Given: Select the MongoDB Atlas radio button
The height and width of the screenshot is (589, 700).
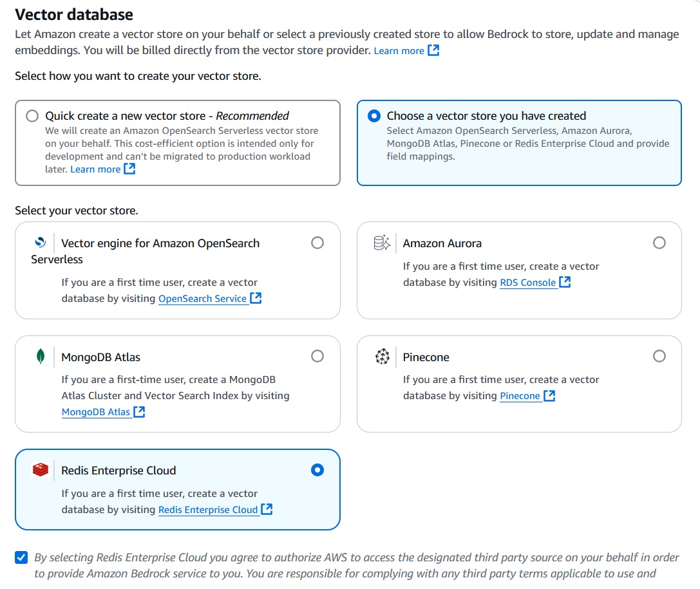Looking at the screenshot, I should [317, 355].
